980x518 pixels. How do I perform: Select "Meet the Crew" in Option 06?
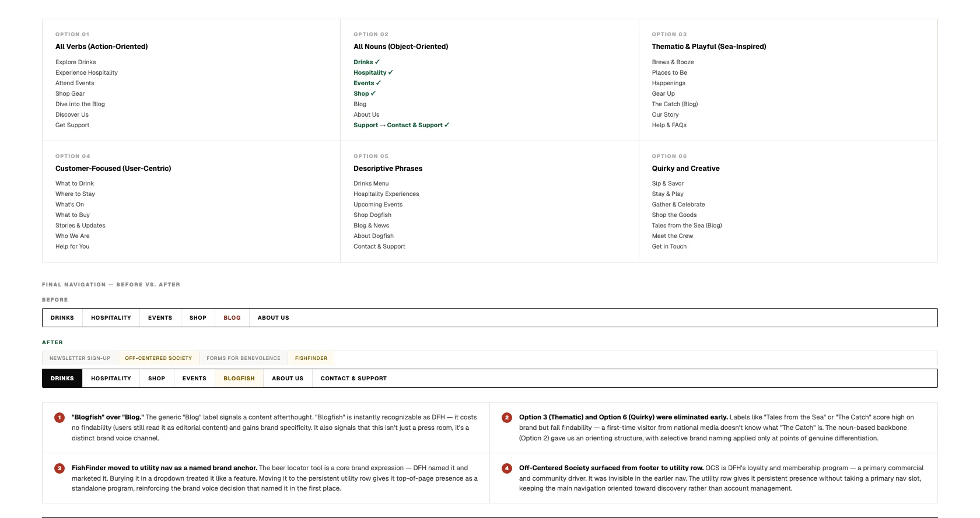click(673, 236)
